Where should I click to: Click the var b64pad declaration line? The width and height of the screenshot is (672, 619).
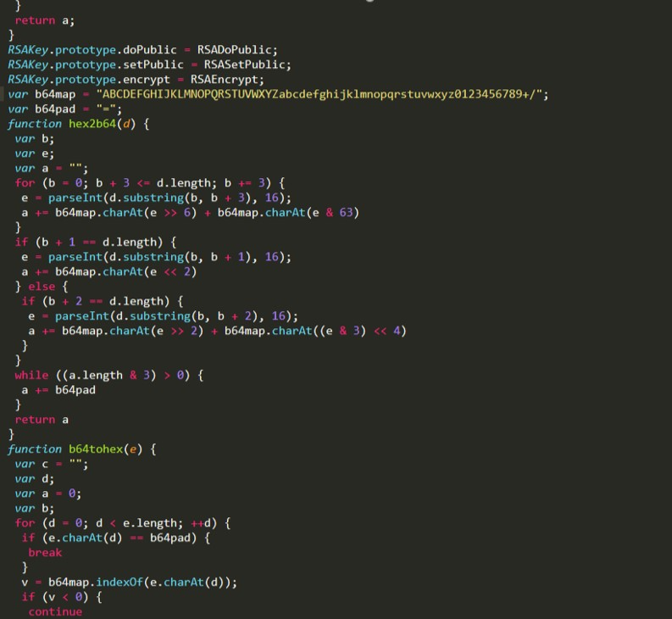coord(64,109)
